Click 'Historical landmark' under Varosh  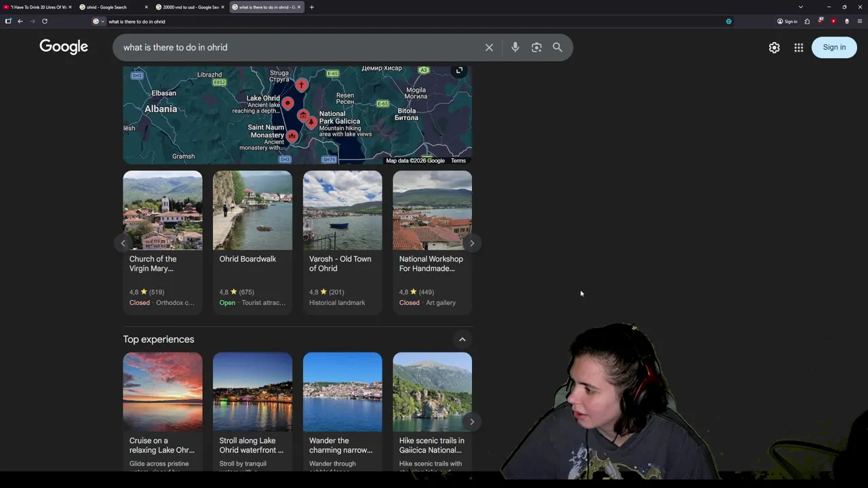click(337, 303)
